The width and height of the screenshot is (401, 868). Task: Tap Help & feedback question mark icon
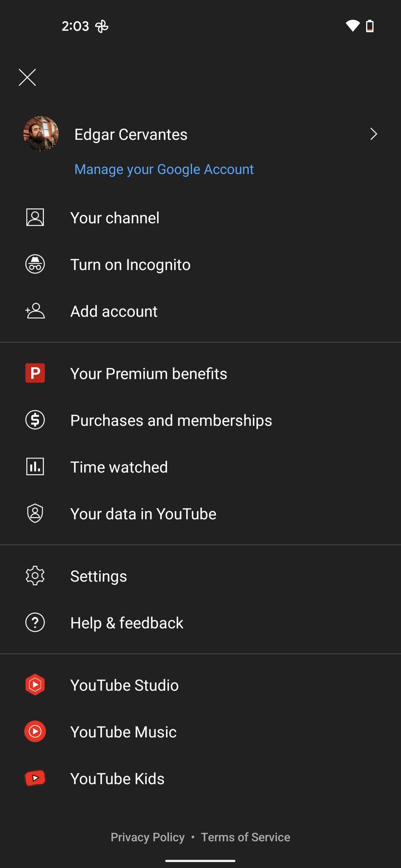35,623
